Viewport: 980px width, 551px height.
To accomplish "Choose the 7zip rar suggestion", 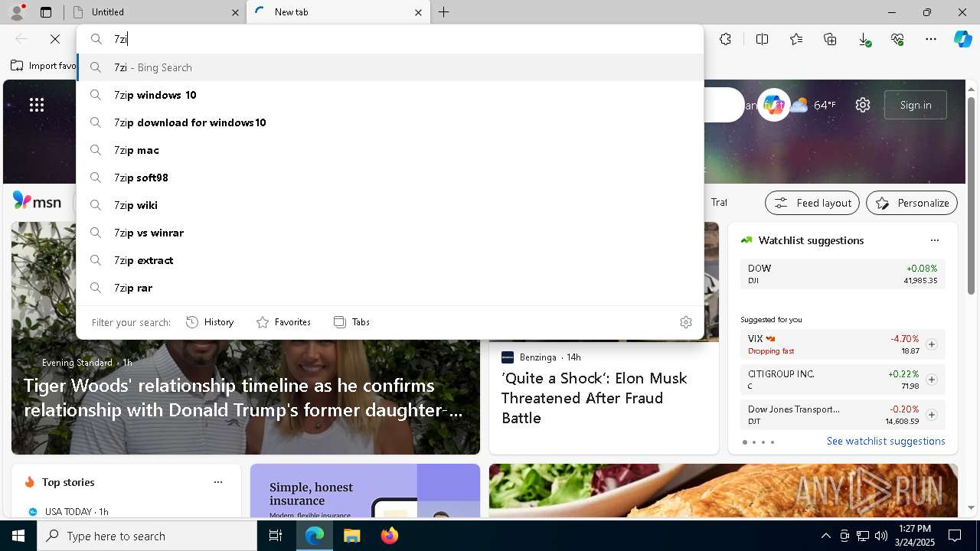I will [390, 288].
